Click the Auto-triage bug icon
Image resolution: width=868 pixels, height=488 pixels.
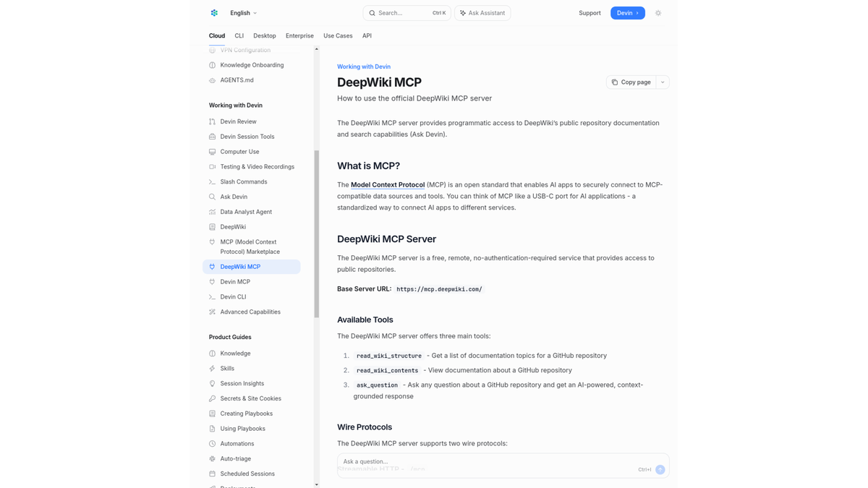[x=213, y=459]
